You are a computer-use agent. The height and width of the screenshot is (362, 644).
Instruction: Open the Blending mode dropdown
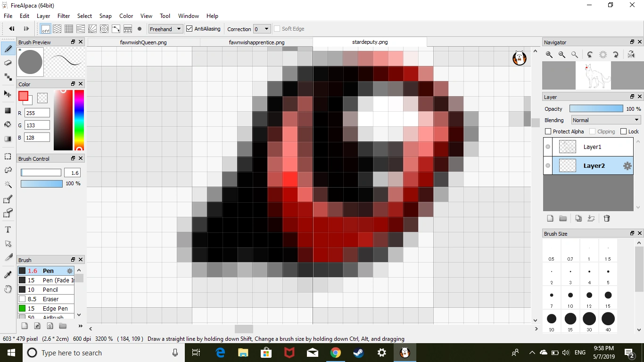point(606,120)
